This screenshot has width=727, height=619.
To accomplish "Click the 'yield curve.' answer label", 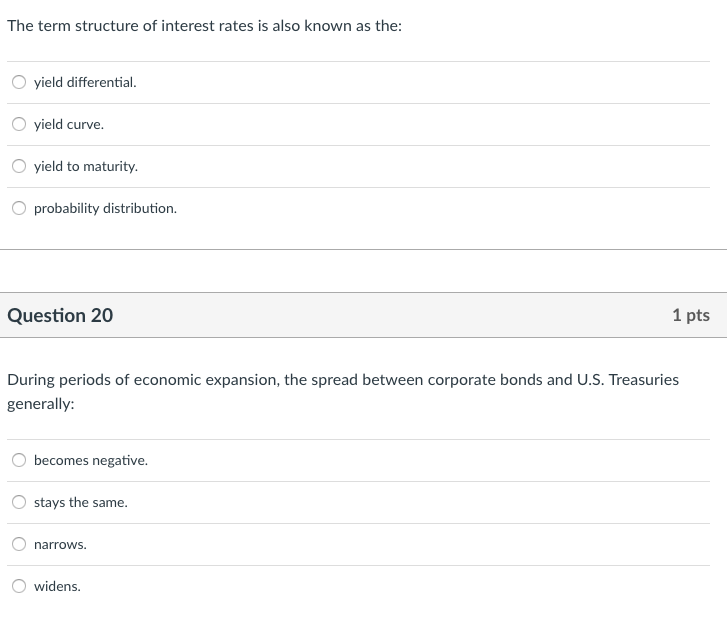I will click(x=69, y=125).
